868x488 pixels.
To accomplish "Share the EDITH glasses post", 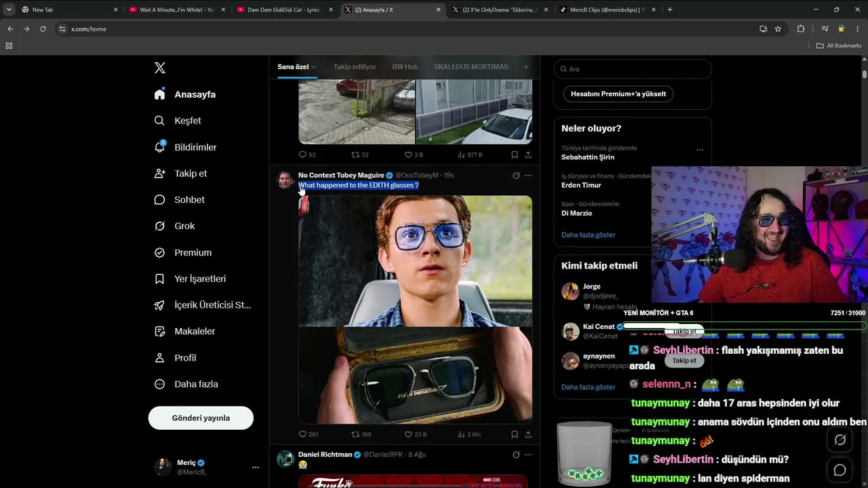I will [528, 434].
